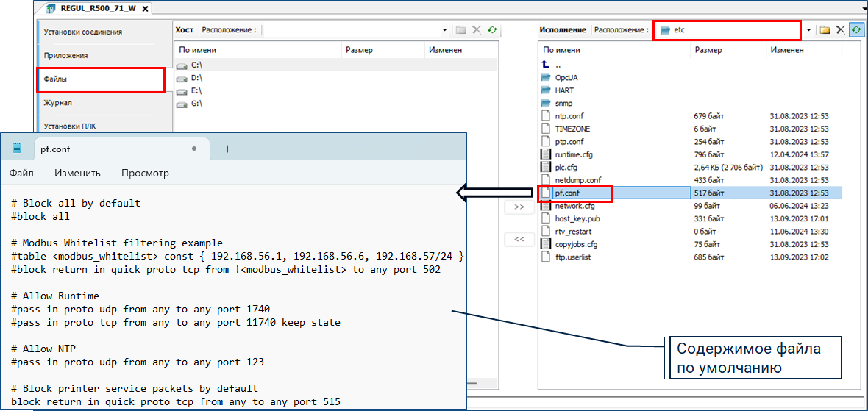868x411 pixels.
Task: Sort runtime files by Размер column
Action: (x=708, y=50)
